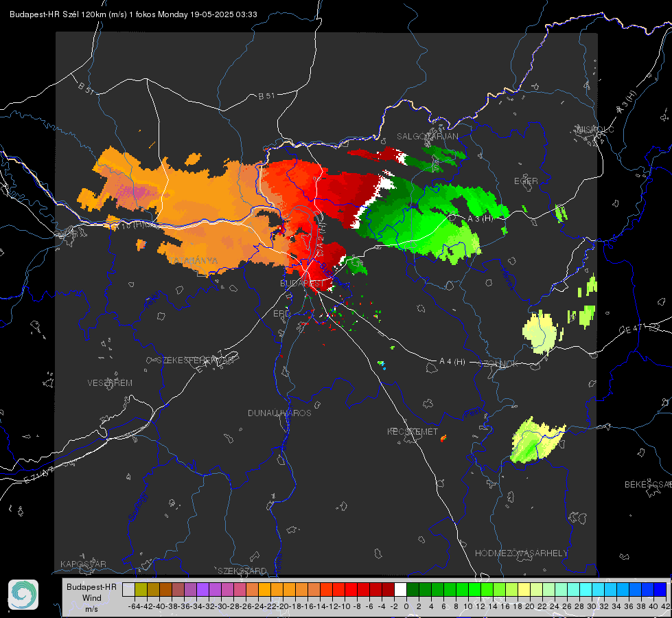
Task: Click the 'A 4 (H)' road label
Action: 452,362
